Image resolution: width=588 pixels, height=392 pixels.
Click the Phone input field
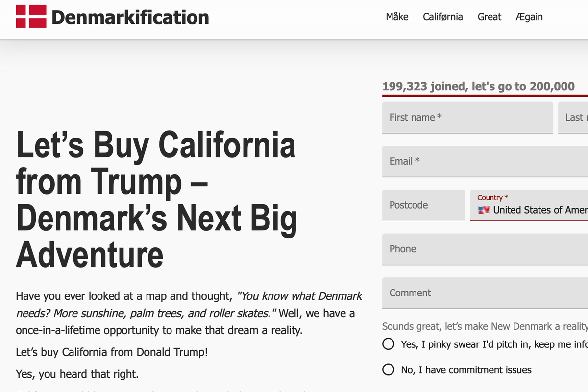(485, 249)
